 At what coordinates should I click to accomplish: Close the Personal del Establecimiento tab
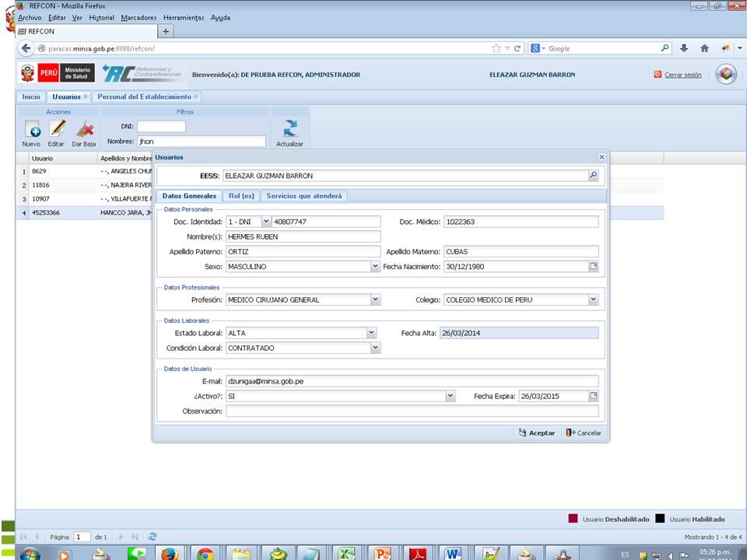[196, 96]
